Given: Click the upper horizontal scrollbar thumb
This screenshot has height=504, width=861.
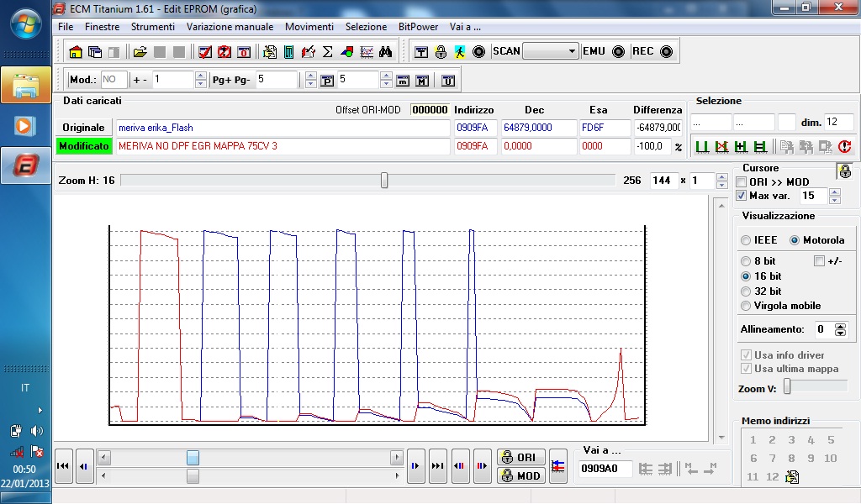Looking at the screenshot, I should click(193, 458).
